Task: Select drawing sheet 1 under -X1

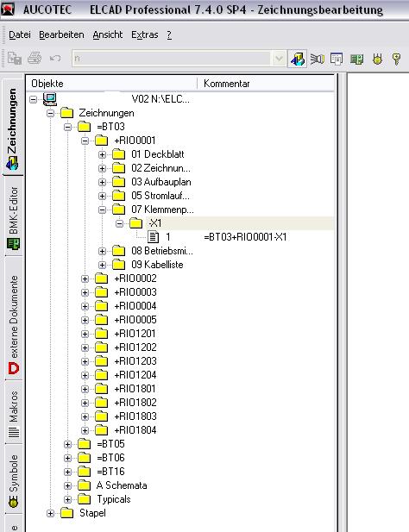Action: click(168, 237)
